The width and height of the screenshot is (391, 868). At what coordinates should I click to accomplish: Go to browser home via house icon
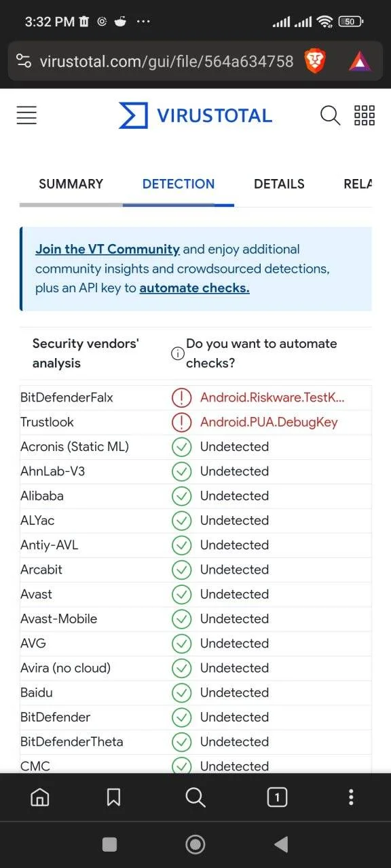[x=40, y=797]
